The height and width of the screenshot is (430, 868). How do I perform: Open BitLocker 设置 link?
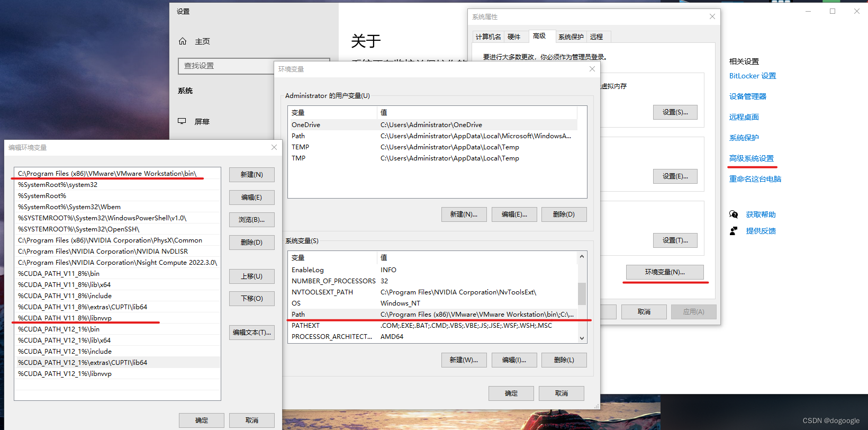click(x=753, y=76)
